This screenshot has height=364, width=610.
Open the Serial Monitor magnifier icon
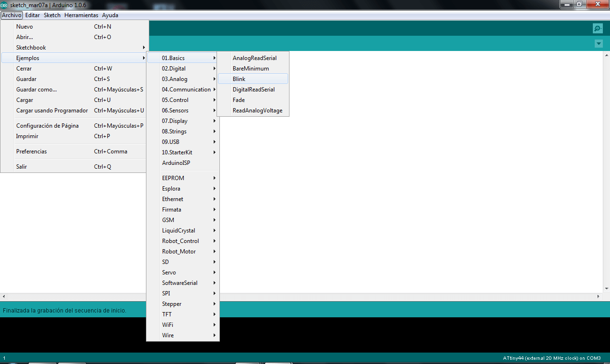(x=598, y=29)
